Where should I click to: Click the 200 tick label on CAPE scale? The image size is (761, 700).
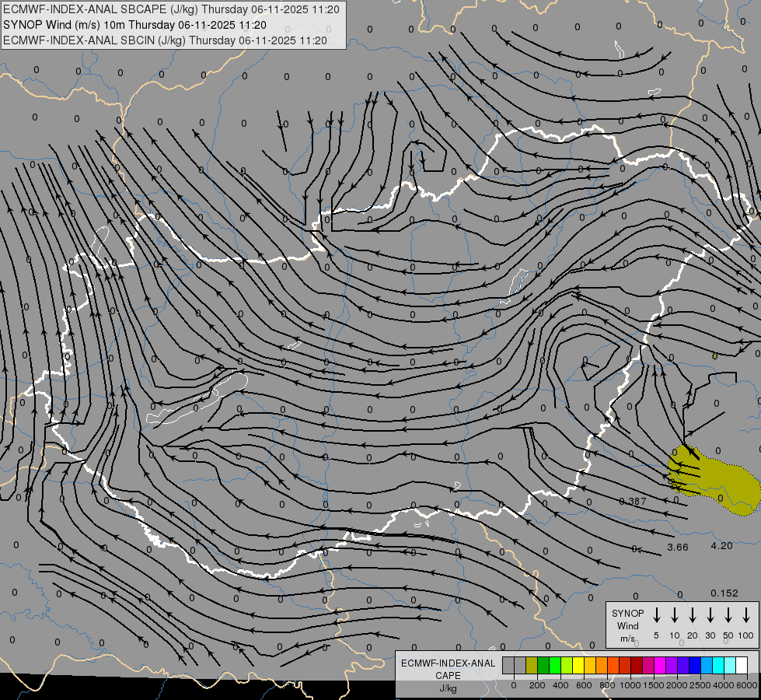pyautogui.click(x=537, y=685)
